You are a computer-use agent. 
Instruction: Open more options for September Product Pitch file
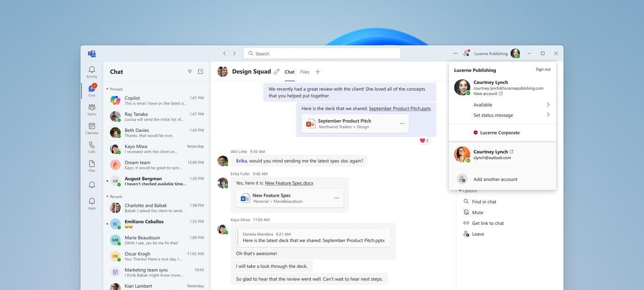[402, 124]
